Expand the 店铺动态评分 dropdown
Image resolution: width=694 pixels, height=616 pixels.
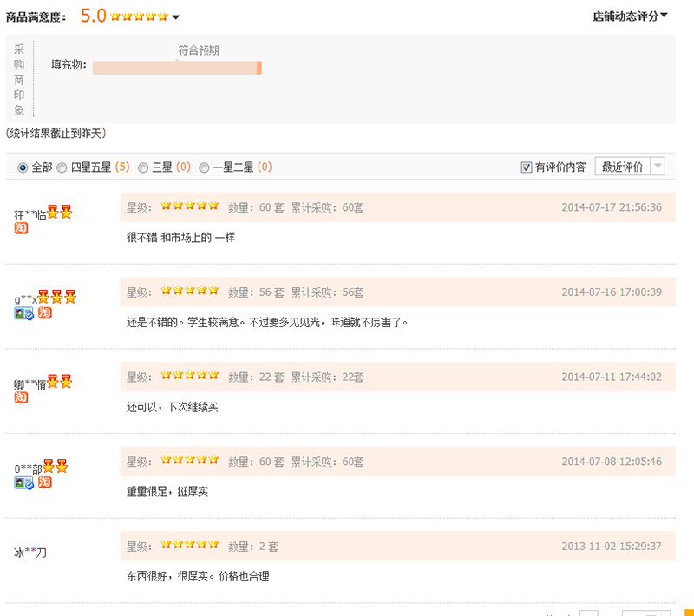click(x=631, y=16)
